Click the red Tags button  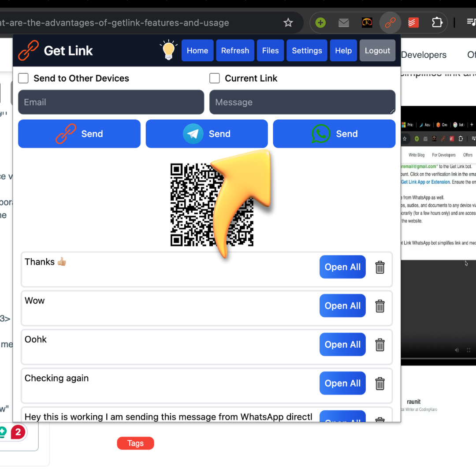[x=135, y=443]
